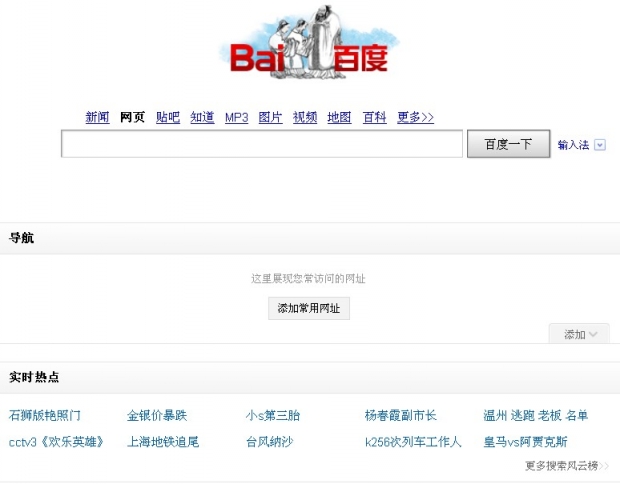Image resolution: width=620 pixels, height=484 pixels.
Task: Click the Baidu logo image
Action: click(309, 50)
